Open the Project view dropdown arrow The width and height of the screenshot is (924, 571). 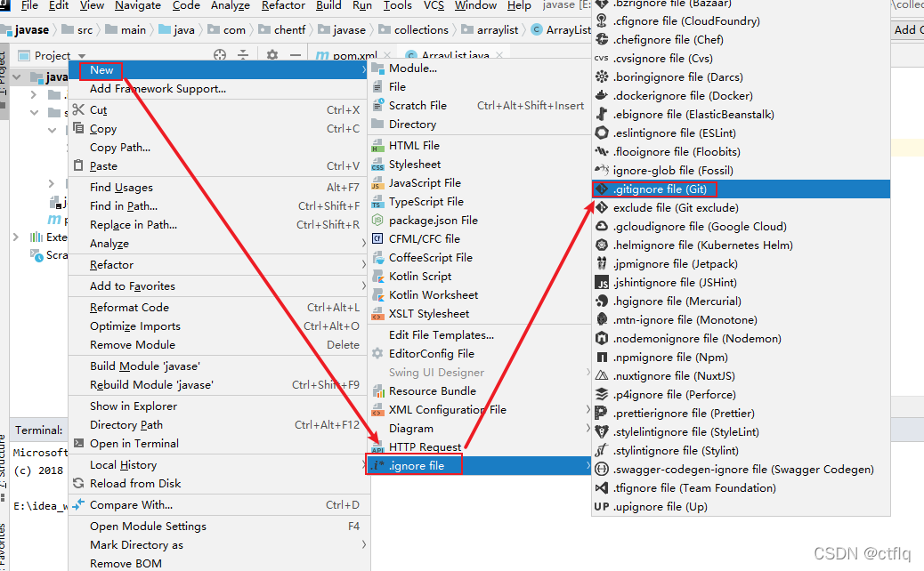82,56
